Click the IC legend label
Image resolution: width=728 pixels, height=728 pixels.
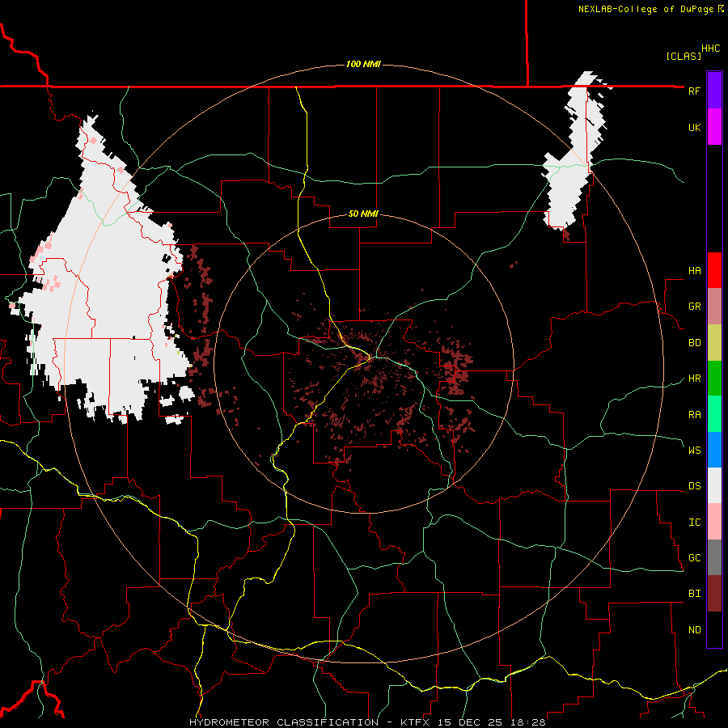(x=694, y=523)
